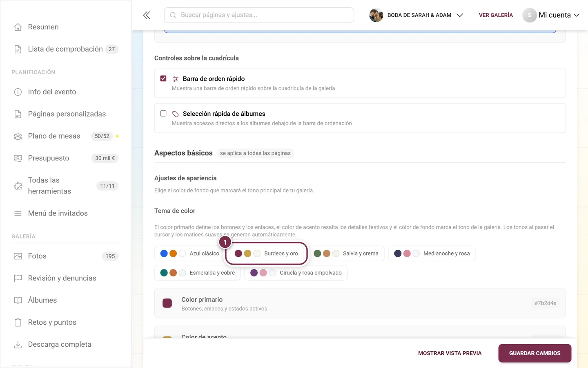Click the Fotos image icon
This screenshot has height=368, width=588.
point(18,256)
